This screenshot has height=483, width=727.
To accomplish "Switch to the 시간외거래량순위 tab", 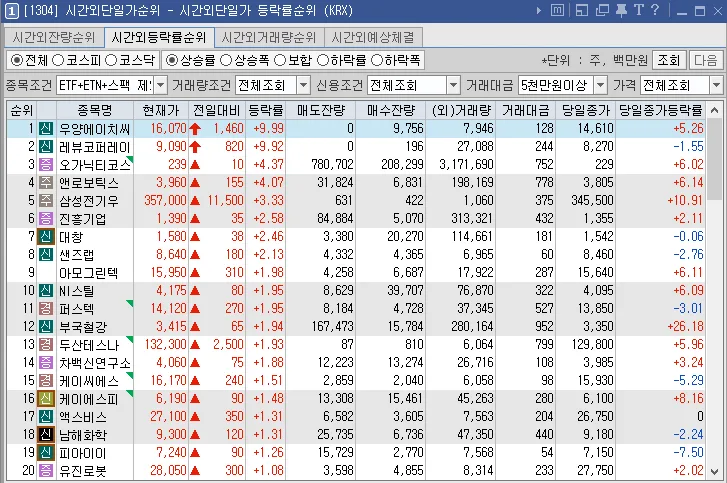I will (x=269, y=37).
